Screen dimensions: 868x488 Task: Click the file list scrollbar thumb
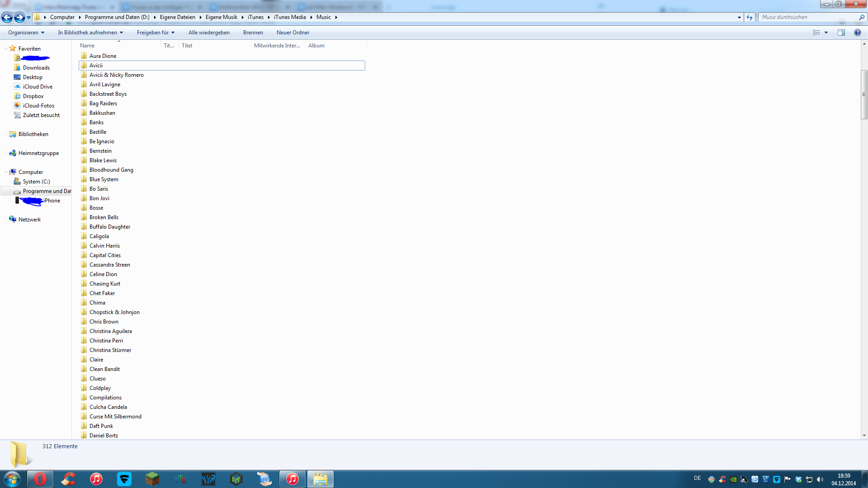tap(864, 94)
